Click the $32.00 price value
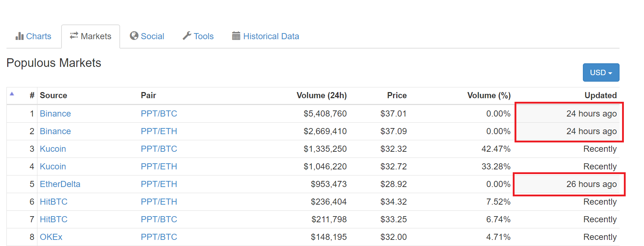This screenshot has height=246, width=644. click(393, 237)
